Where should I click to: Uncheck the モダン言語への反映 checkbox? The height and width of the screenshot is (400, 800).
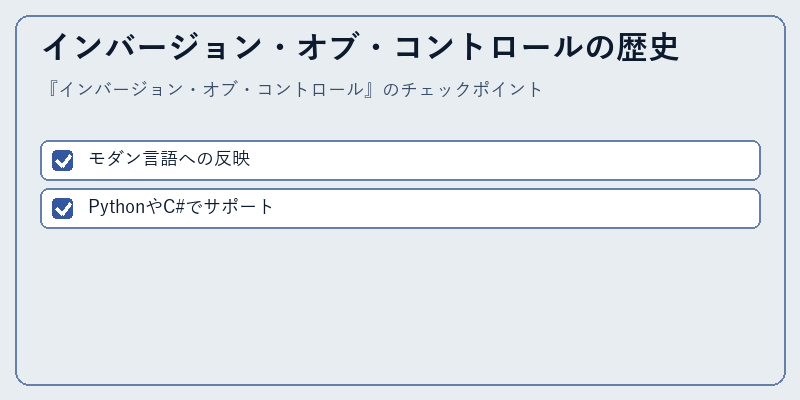62,161
